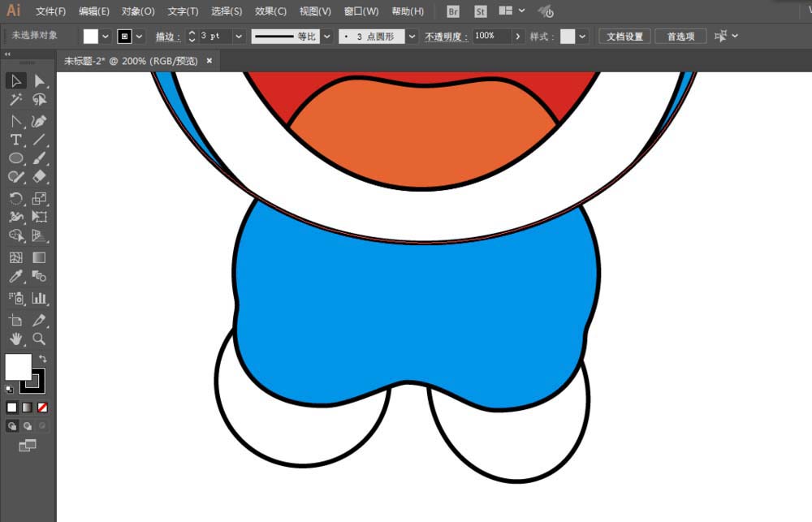Image resolution: width=812 pixels, height=522 pixels.
Task: Swap fill and stroke colors
Action: point(42,358)
